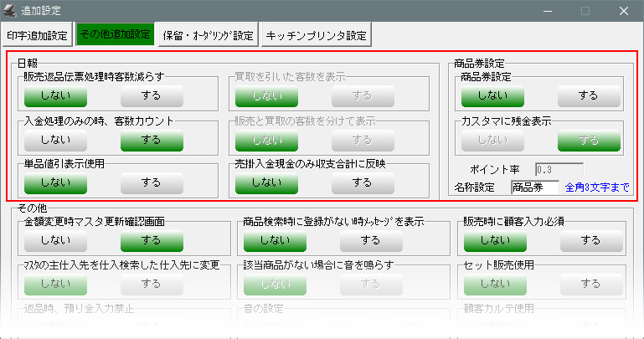This screenshot has width=644, height=339.
Task: Enable 販売時に顧客入力必須 with する
Action: pos(591,241)
